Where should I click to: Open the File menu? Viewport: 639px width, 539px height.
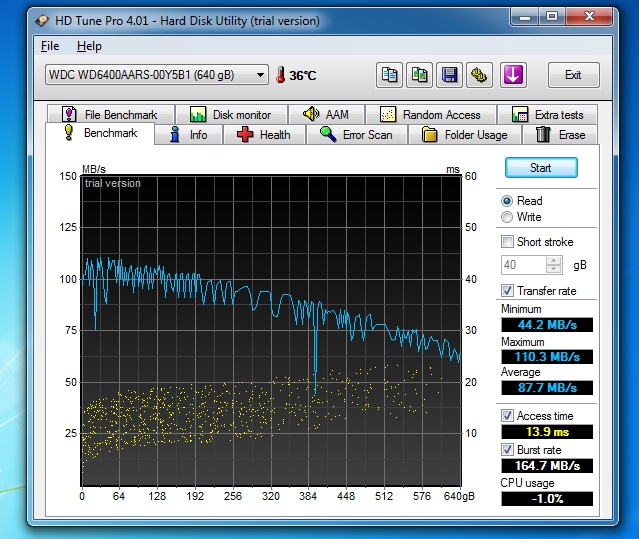click(x=50, y=46)
